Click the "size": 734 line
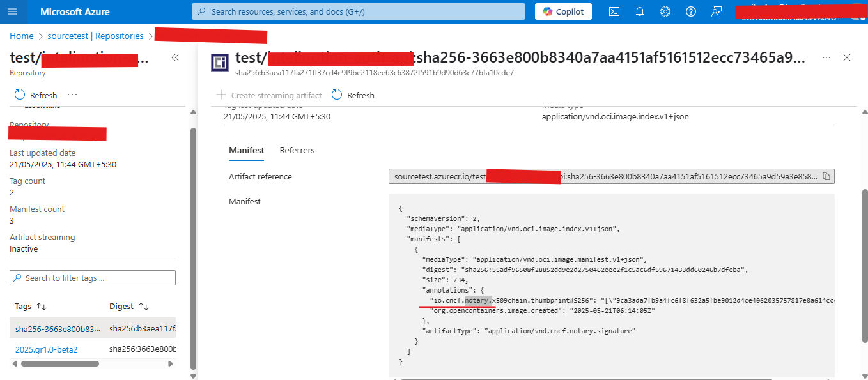This screenshot has height=380, width=868. click(446, 280)
